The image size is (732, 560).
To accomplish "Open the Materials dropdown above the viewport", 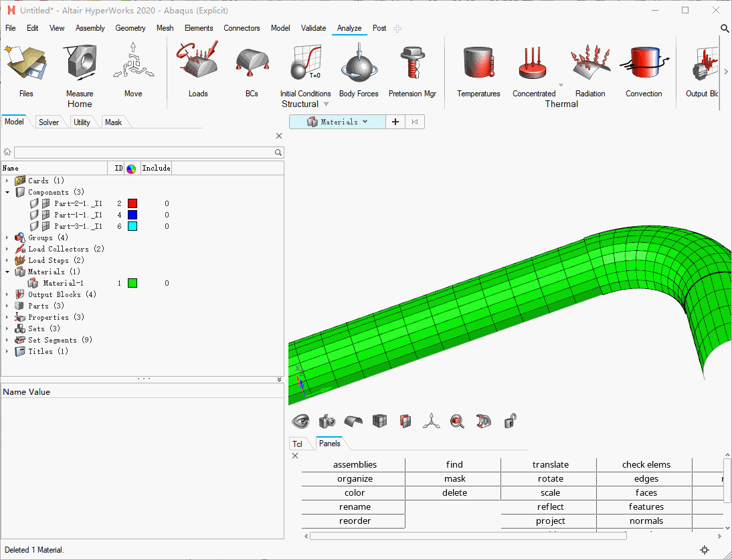I will coord(338,122).
